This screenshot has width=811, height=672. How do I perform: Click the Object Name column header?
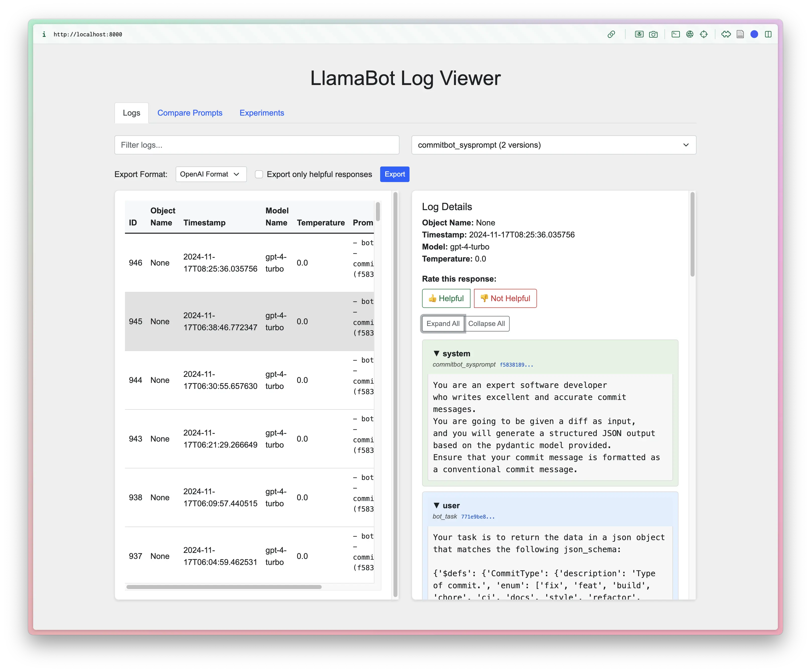(163, 217)
